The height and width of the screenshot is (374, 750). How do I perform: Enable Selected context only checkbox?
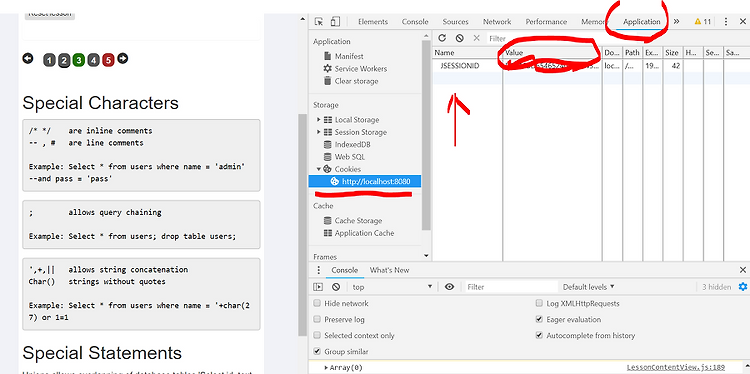[317, 336]
